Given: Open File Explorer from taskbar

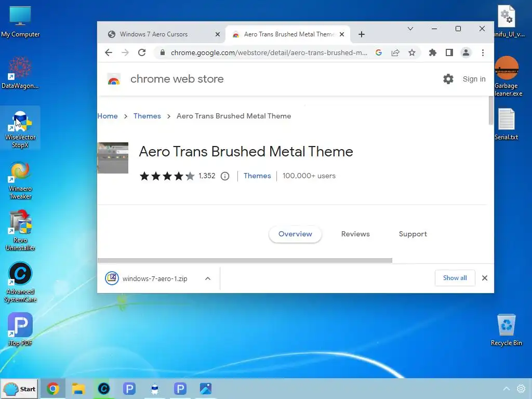Looking at the screenshot, I should [x=78, y=389].
